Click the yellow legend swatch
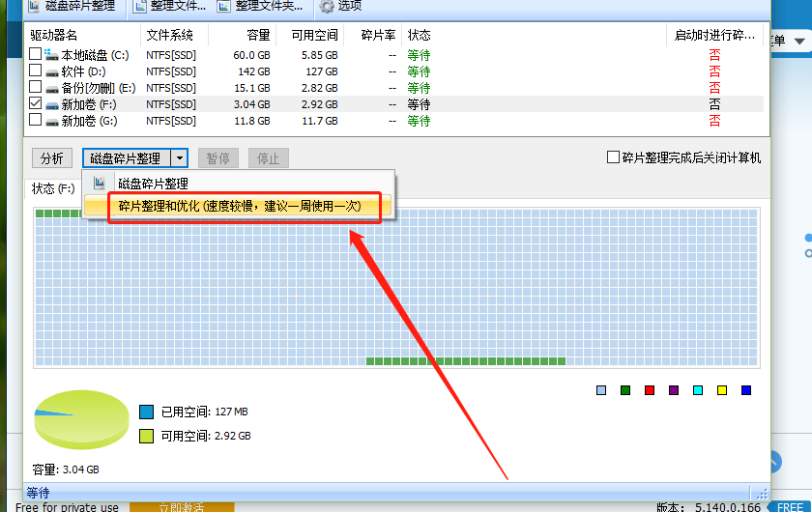Screen dimensions: 812x512 point(722,390)
